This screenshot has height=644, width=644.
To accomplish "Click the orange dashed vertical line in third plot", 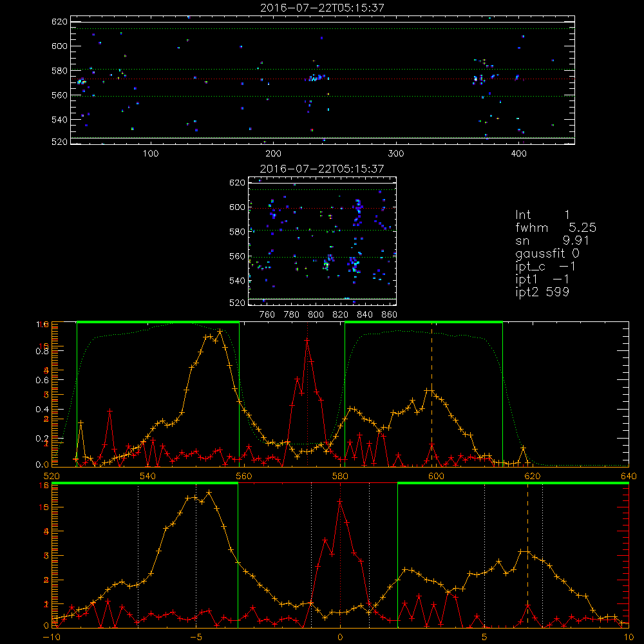I will tap(431, 394).
